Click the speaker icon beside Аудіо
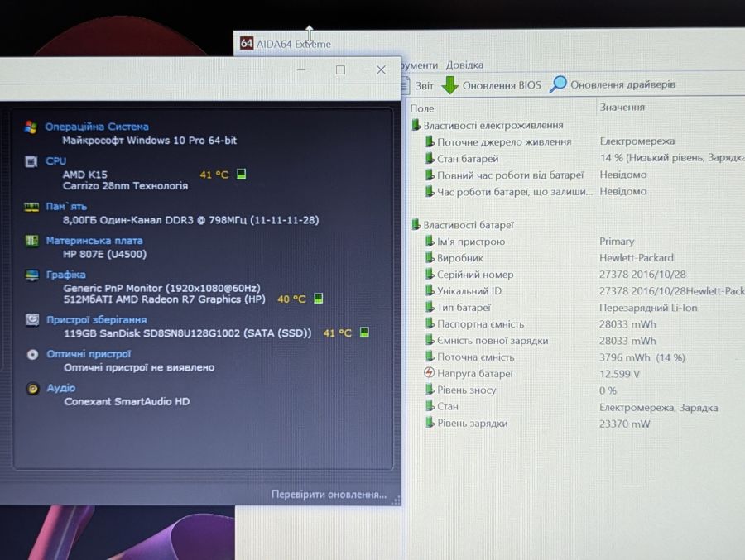The height and width of the screenshot is (560, 745). (x=33, y=389)
